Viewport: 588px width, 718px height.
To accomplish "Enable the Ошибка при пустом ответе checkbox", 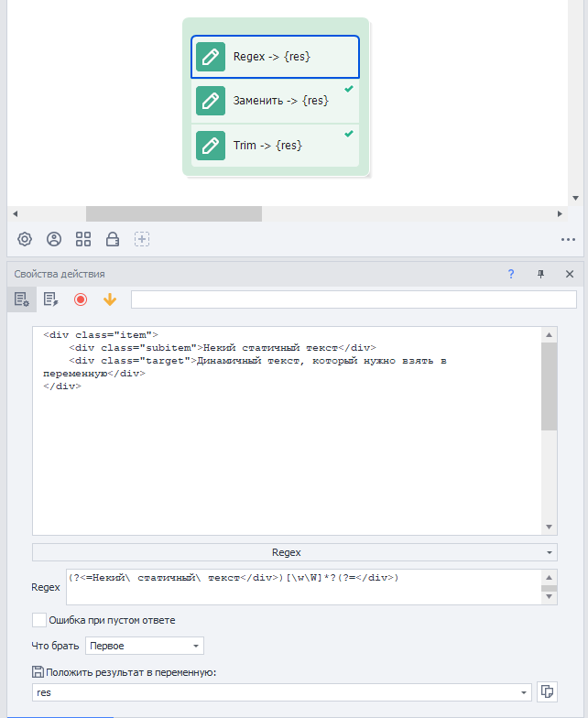I will pyautogui.click(x=39, y=620).
